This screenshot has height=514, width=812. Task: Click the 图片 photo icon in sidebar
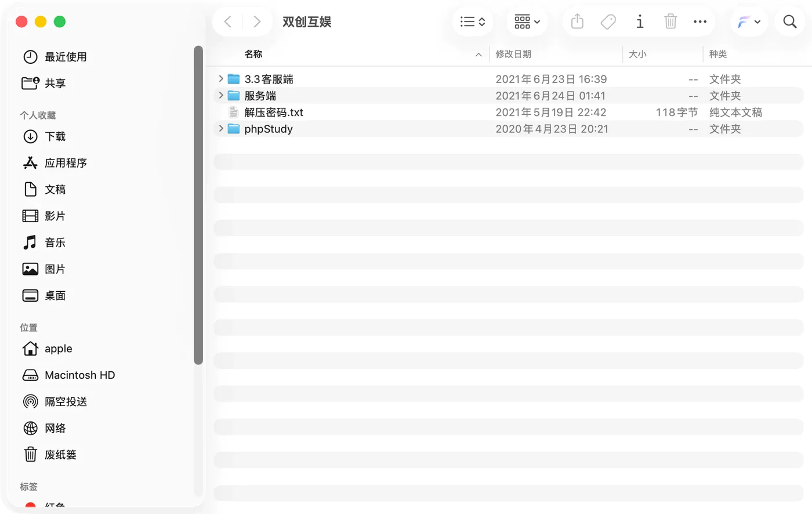[x=30, y=269]
